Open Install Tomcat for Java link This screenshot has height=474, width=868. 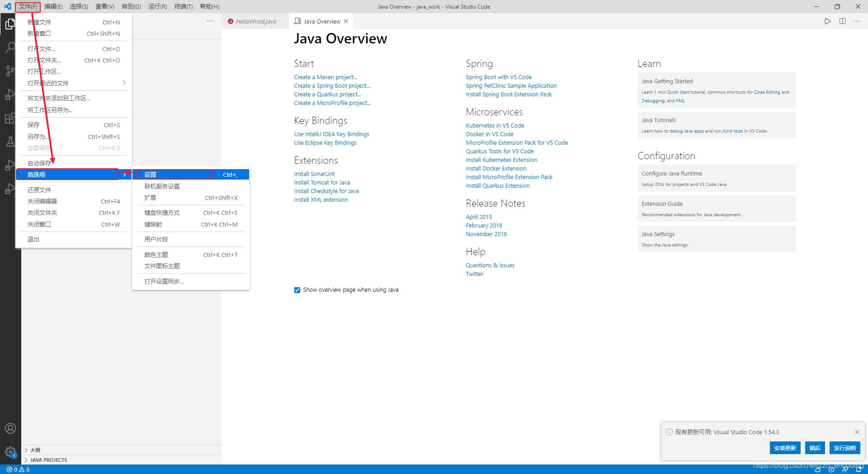tap(322, 183)
